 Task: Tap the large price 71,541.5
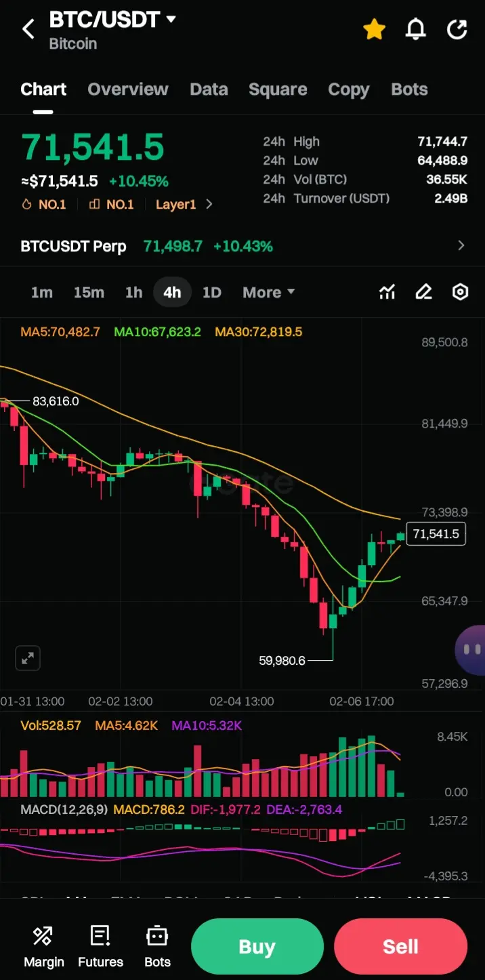(x=93, y=147)
